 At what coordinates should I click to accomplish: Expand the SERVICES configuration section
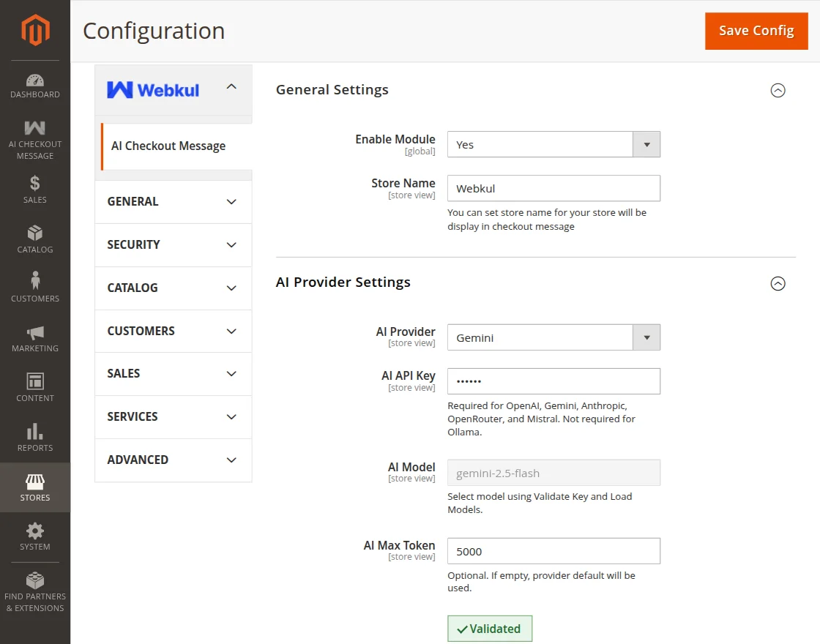click(x=173, y=417)
